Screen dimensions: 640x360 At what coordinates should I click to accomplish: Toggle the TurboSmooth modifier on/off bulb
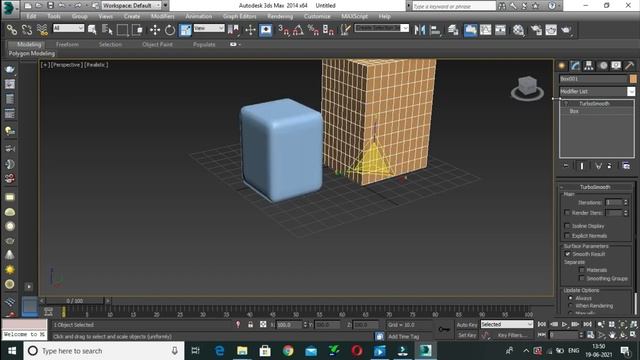coord(566,104)
